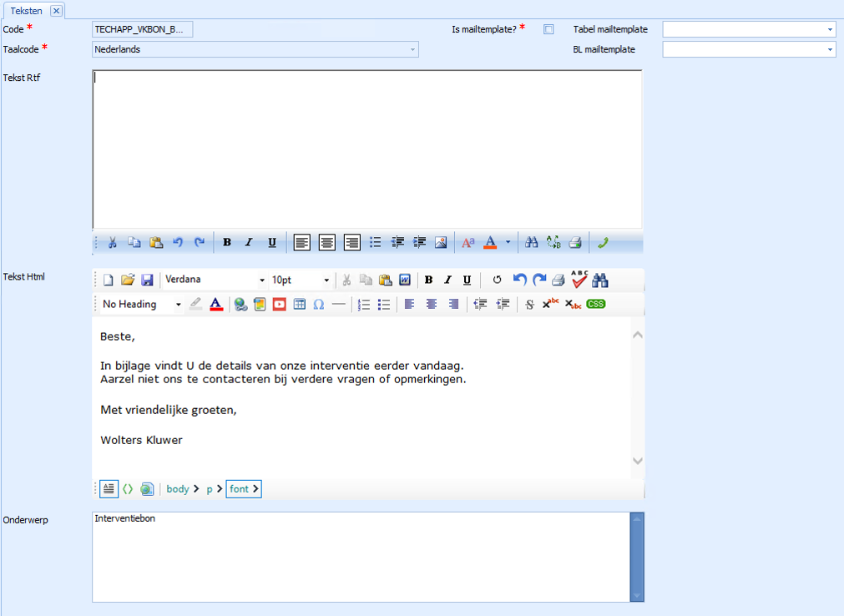Insert hyperlink in the HTML editor

click(240, 305)
